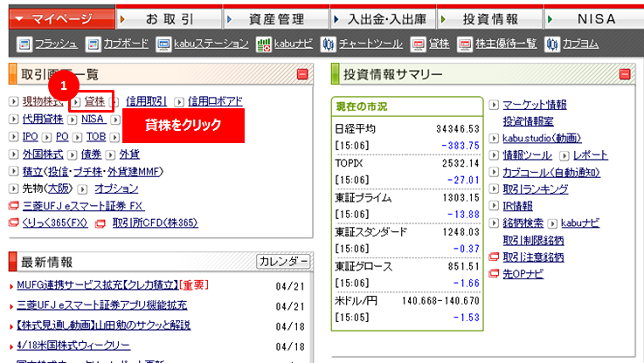Collapse the 取引画面一覧 panel
Screen dimensions: 644x363
click(x=302, y=74)
